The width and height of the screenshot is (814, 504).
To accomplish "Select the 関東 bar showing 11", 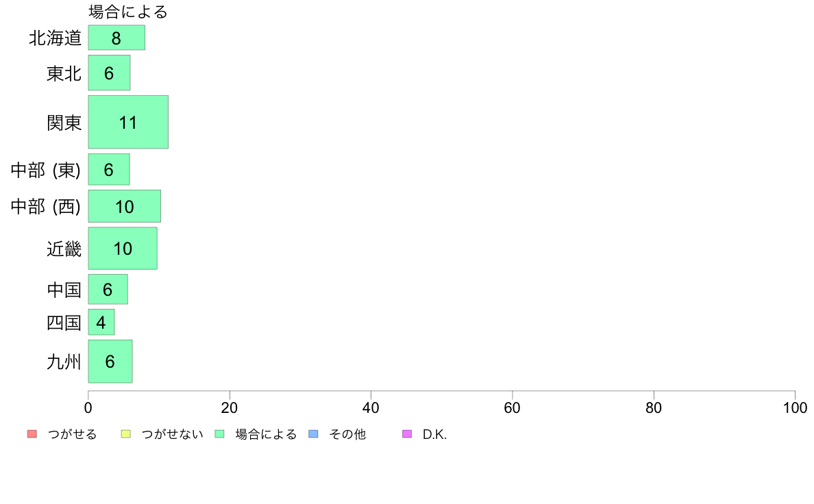I will (x=128, y=122).
